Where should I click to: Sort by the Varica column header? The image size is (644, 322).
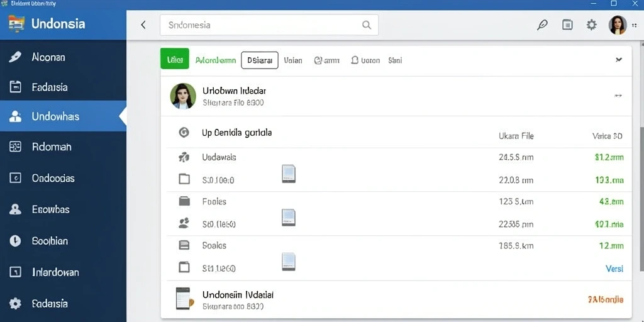click(607, 136)
